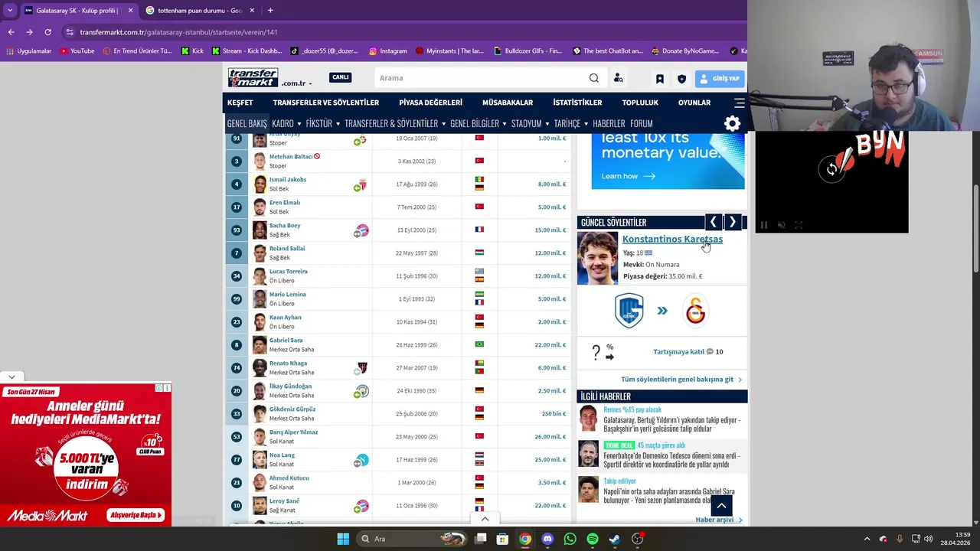
Task: Click Konstantinos Karetsas portrait photo
Action: click(x=597, y=258)
